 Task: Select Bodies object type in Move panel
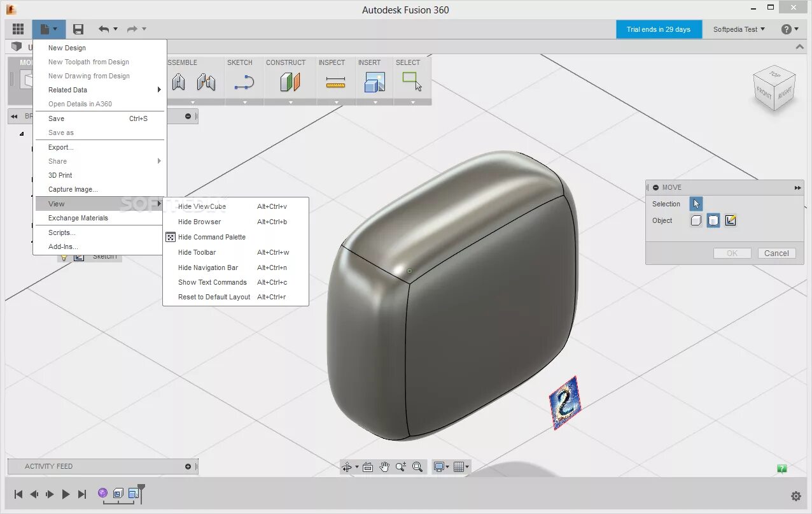[713, 220]
